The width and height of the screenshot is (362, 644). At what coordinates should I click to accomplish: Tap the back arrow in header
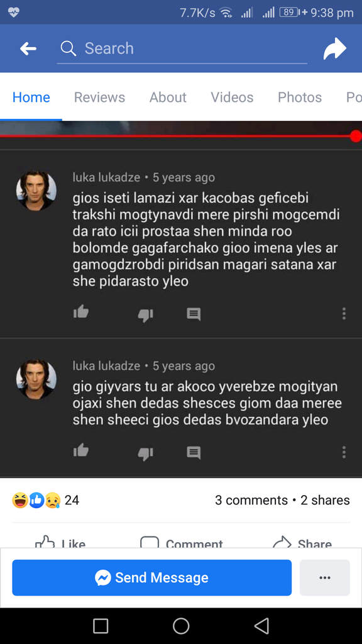coord(28,49)
